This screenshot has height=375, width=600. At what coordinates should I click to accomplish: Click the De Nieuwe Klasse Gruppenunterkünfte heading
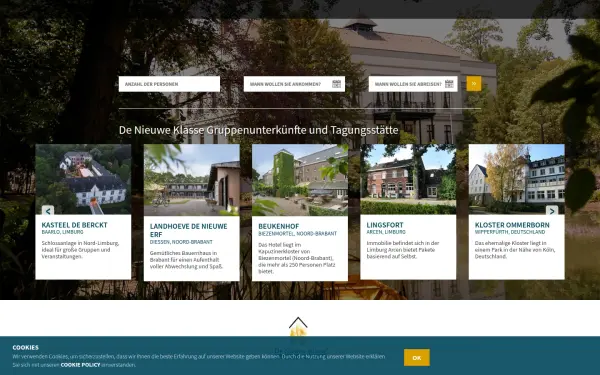(258, 130)
